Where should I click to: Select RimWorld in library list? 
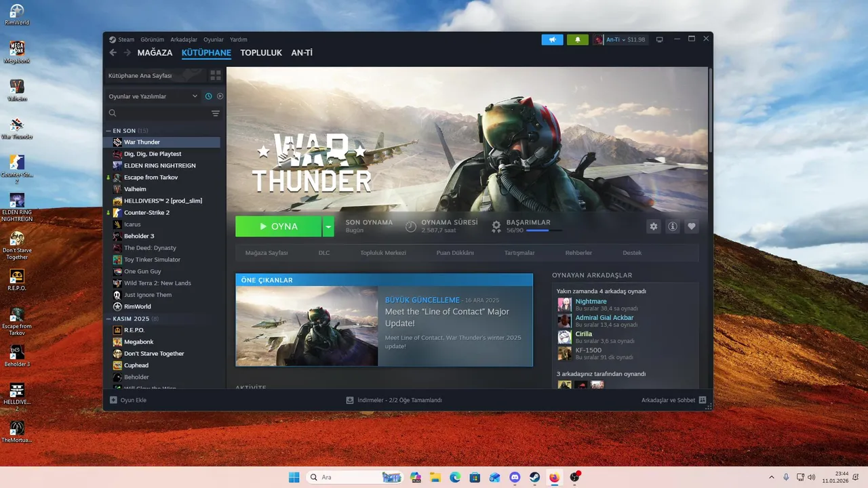[162, 306]
